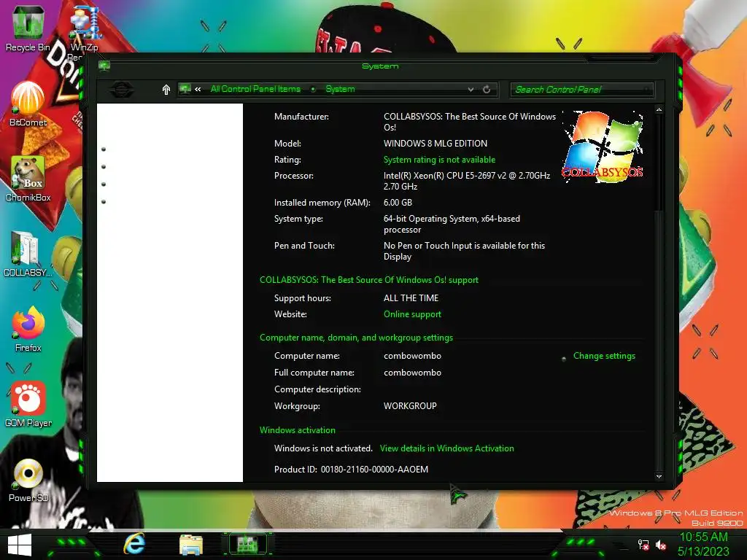Select the WINDOWS 8 MLG EDITION text
The width and height of the screenshot is (747, 560).
pos(436,144)
